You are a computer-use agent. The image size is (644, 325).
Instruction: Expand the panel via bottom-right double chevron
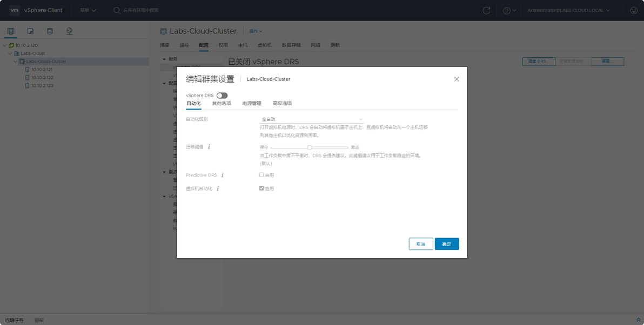tap(638, 320)
